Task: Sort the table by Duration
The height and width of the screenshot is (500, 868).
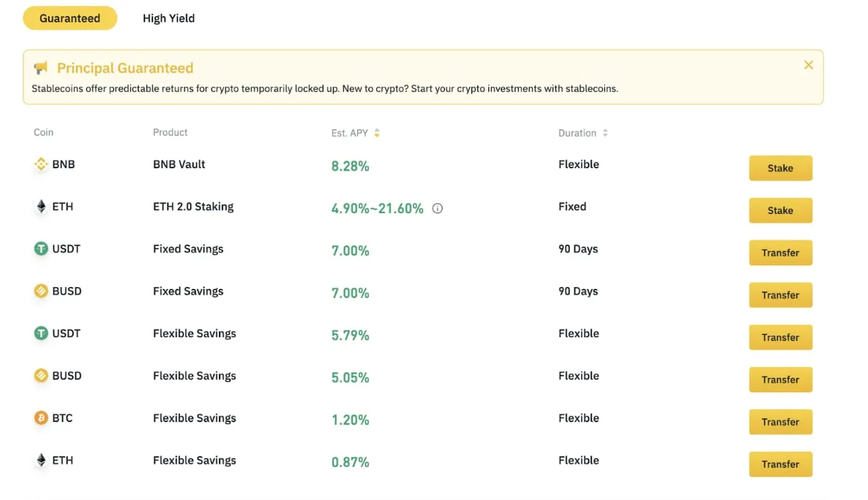Action: point(605,133)
